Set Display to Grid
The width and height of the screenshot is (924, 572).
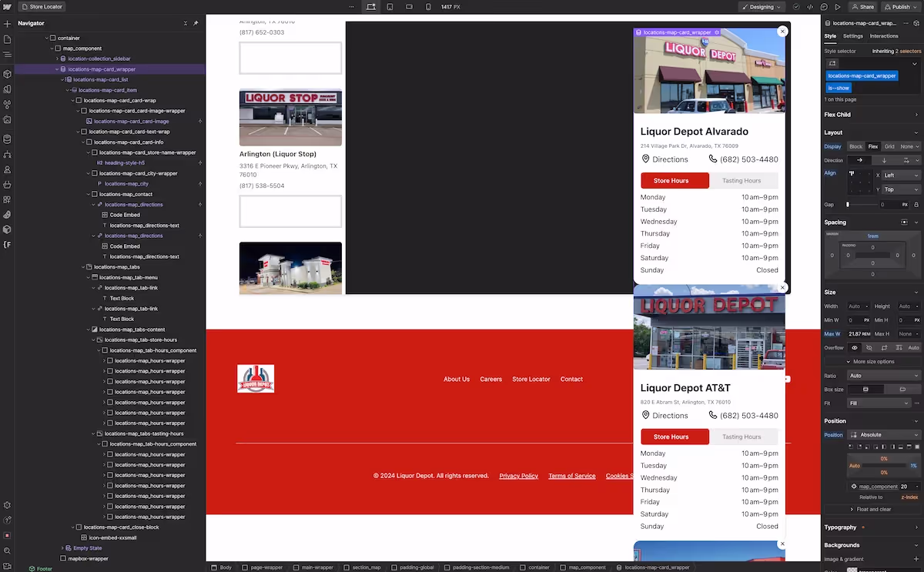889,146
